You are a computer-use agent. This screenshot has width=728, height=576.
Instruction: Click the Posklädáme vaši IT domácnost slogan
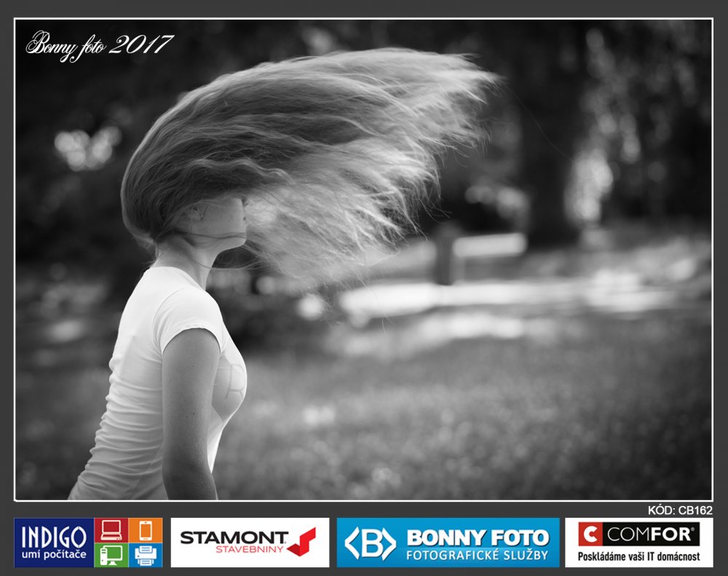click(x=639, y=556)
